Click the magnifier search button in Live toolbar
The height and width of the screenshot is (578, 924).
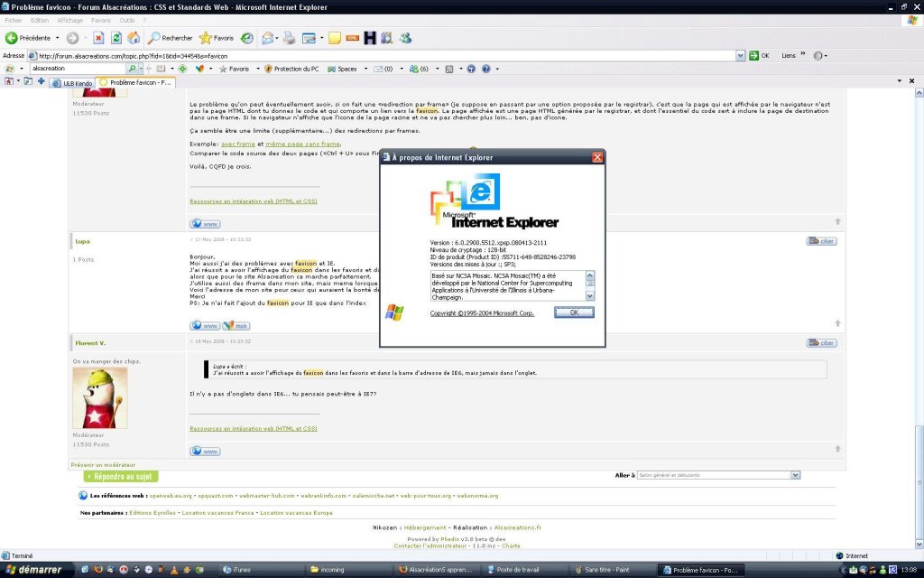tap(132, 69)
